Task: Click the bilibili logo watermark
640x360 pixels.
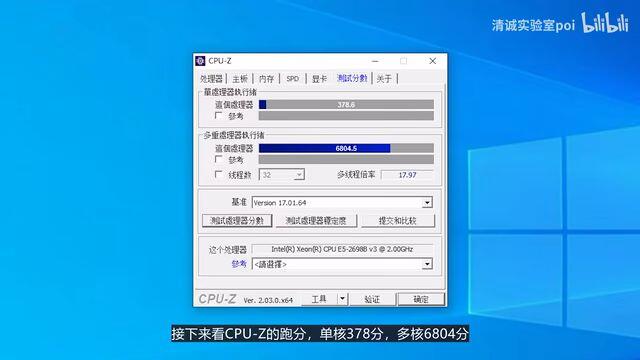Action: click(x=605, y=23)
